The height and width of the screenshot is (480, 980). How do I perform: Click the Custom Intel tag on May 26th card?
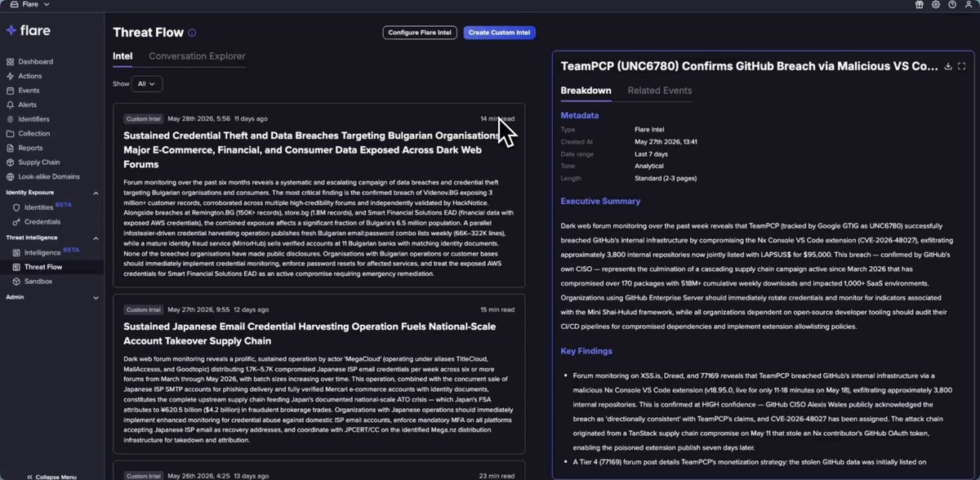pyautogui.click(x=142, y=475)
